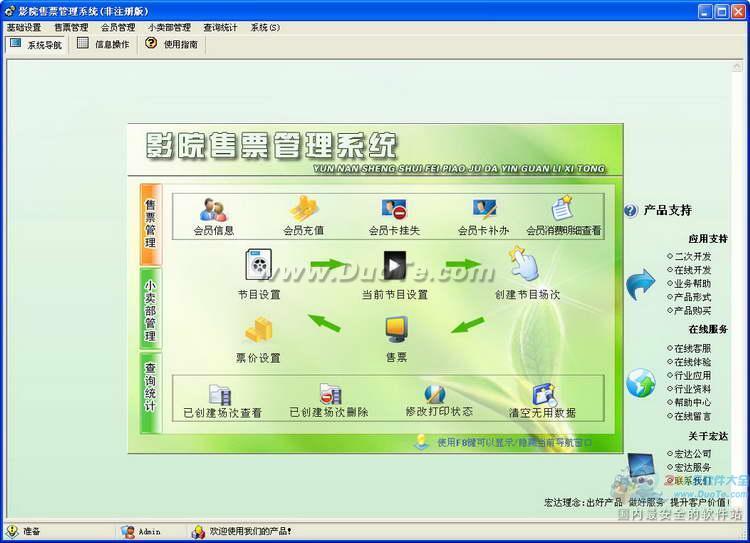Click the globe 在线服务 icon
The height and width of the screenshot is (543, 750).
pyautogui.click(x=641, y=383)
